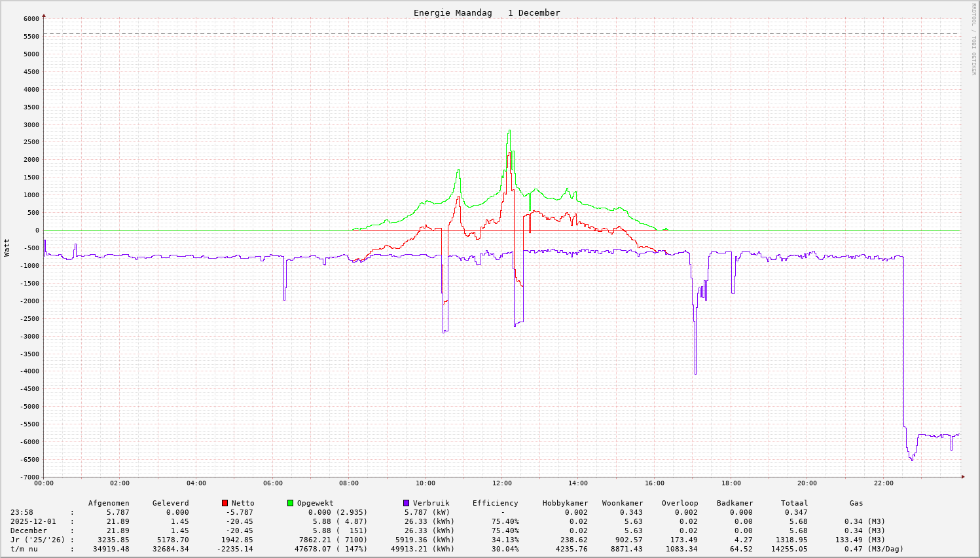980x558 pixels.
Task: Click the Woonkamer column header
Action: coord(622,503)
